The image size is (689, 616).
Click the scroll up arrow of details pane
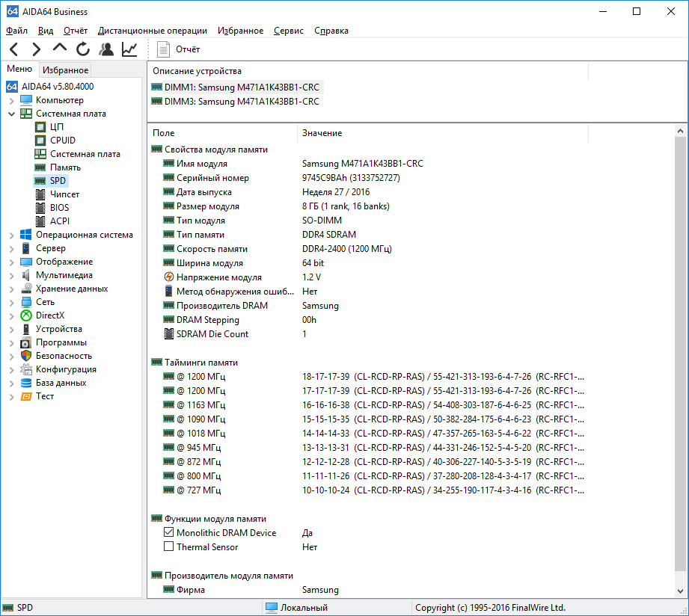coord(680,131)
